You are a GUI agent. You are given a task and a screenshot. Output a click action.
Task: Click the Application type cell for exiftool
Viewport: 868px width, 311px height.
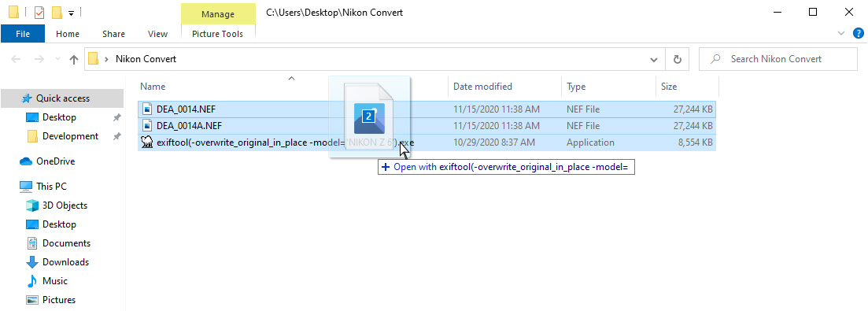coord(590,143)
